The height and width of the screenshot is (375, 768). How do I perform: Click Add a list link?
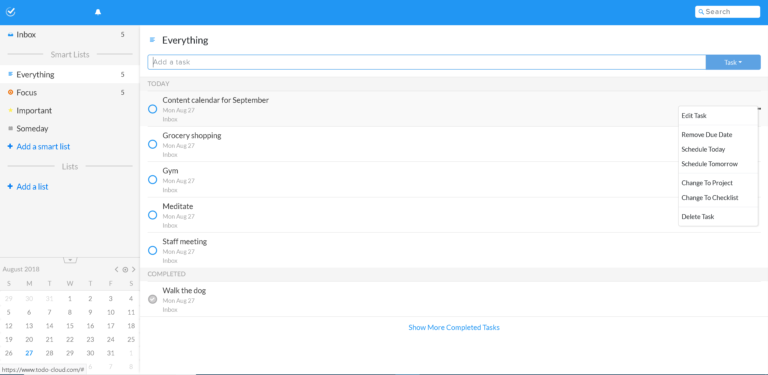(32, 187)
